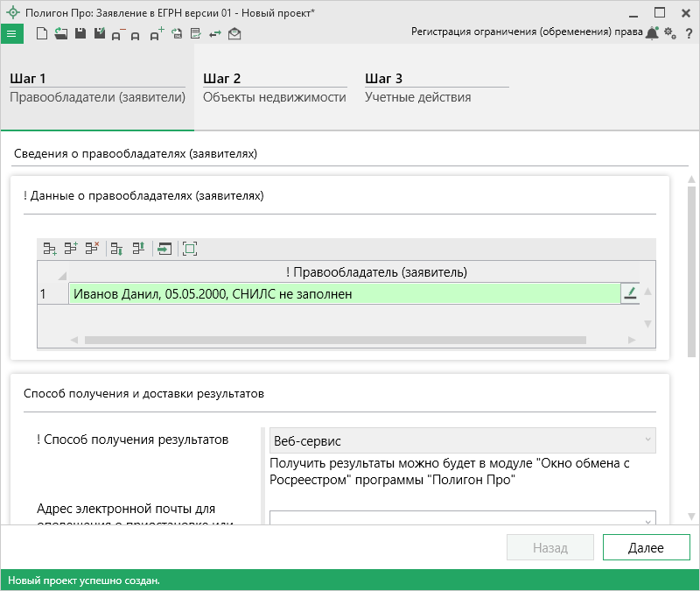This screenshot has width=700, height=591.
Task: Click the open project folder icon
Action: pos(60,34)
